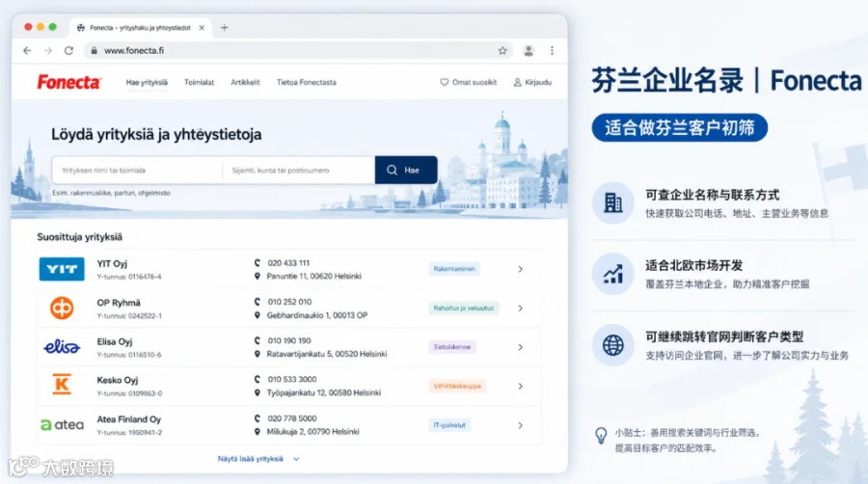Click the Fonecta logo

68,82
